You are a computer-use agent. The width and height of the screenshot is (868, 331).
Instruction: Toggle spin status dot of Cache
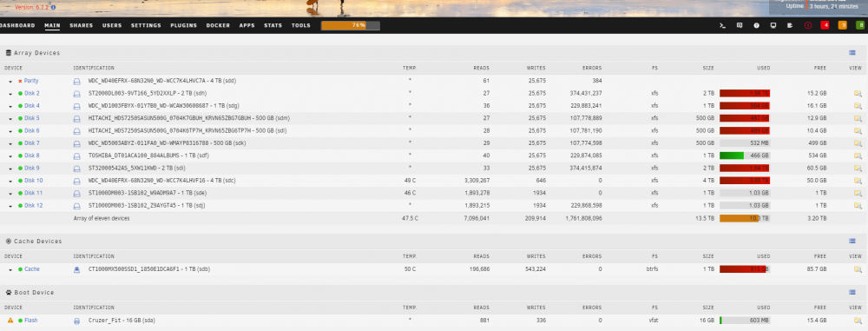(20, 269)
